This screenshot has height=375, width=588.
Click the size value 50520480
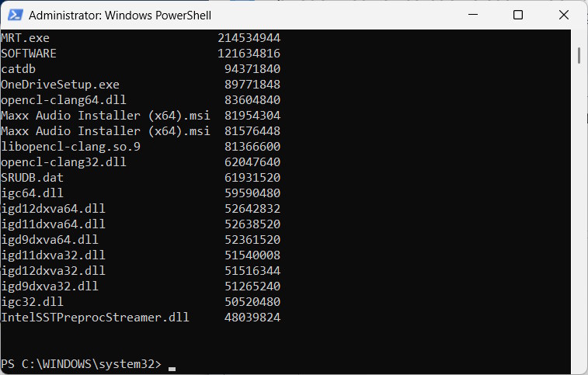(252, 302)
